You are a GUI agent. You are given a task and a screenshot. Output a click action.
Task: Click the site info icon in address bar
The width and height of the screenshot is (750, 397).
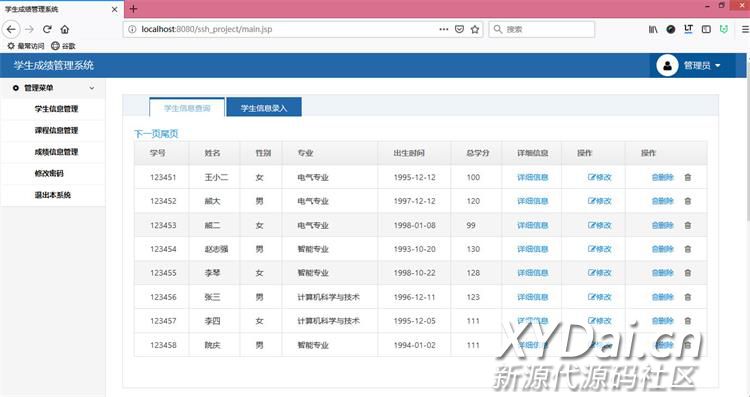coord(132,29)
